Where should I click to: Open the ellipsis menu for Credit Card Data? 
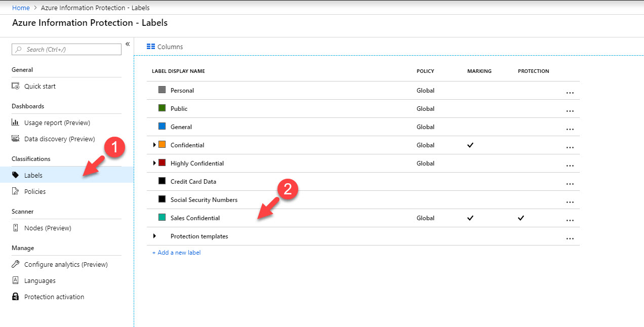click(x=570, y=183)
